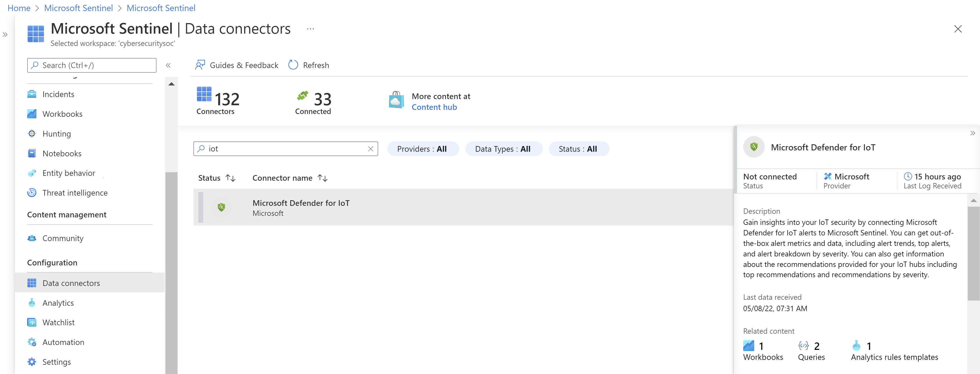The image size is (980, 374).
Task: Open the 1 Workbooks related content
Action: coord(763,351)
